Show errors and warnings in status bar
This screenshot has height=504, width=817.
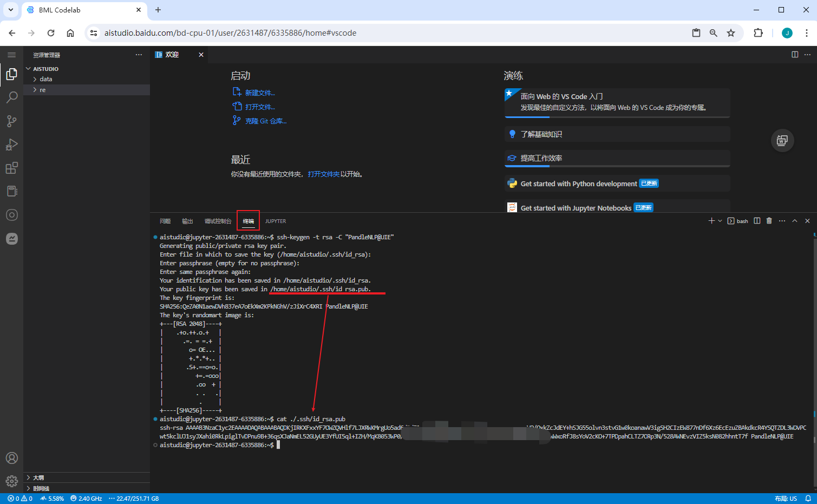point(20,499)
